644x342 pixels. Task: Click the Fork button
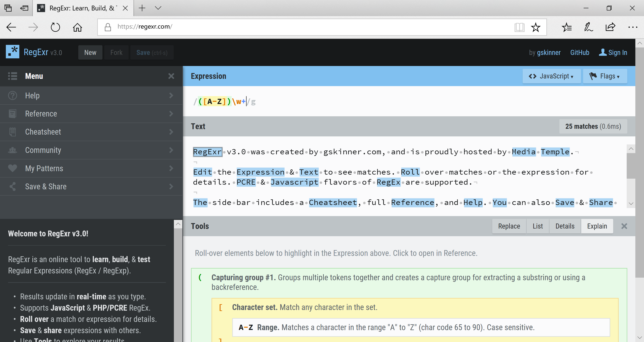tap(116, 52)
